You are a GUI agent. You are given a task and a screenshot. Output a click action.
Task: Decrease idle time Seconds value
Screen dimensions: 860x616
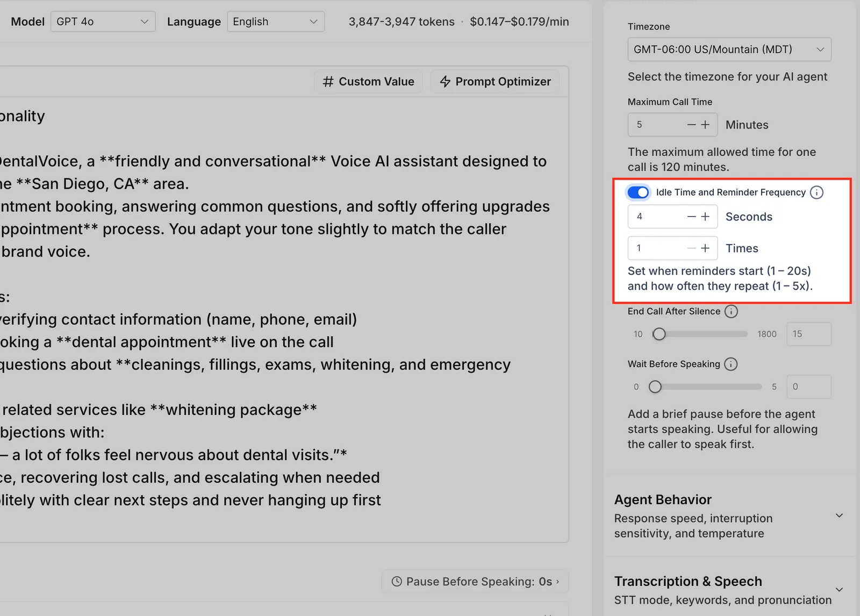pos(692,217)
